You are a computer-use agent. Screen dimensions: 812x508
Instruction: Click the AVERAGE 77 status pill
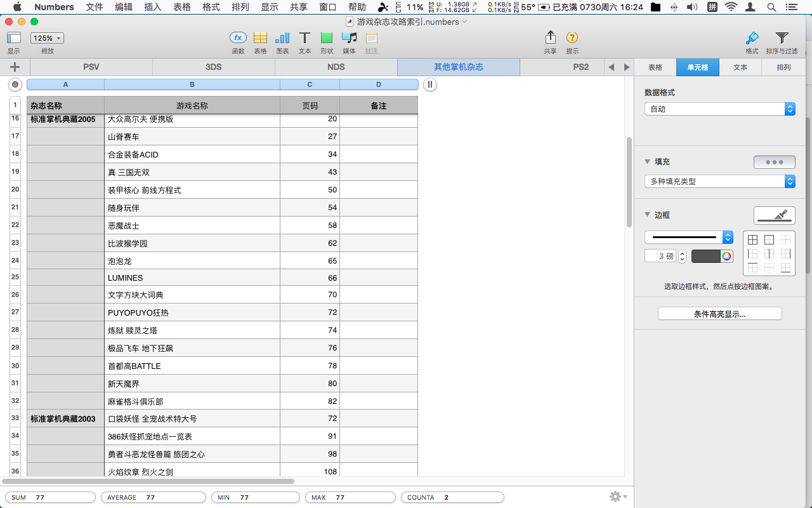[154, 497]
